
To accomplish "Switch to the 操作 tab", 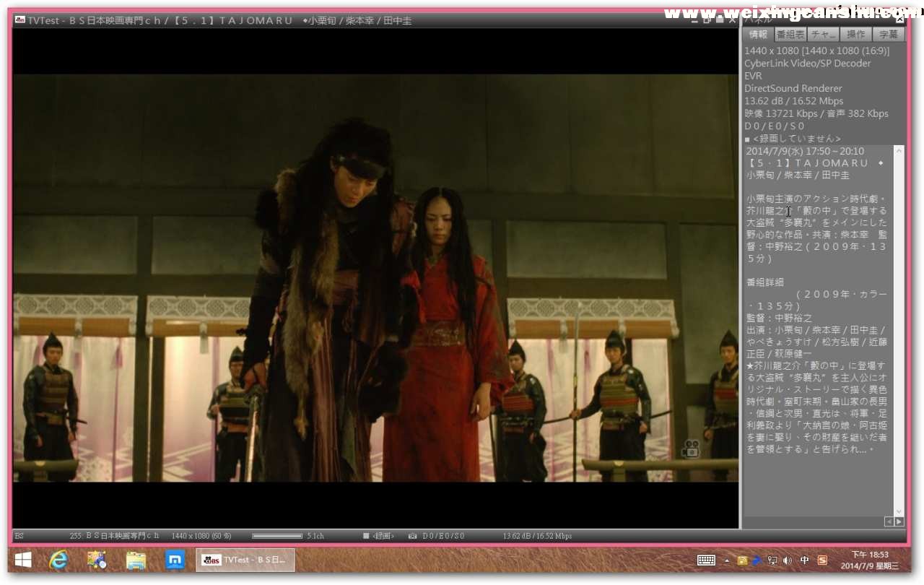I will (856, 34).
